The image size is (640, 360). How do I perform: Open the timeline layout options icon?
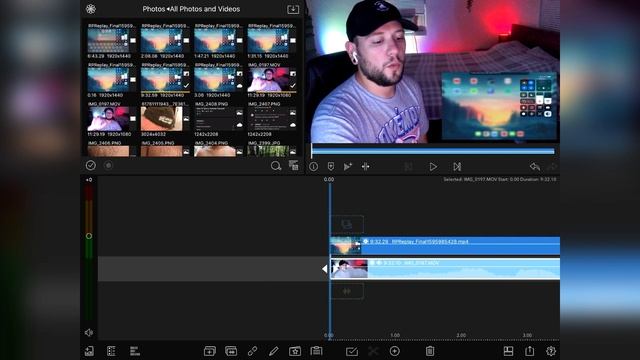coord(135,351)
